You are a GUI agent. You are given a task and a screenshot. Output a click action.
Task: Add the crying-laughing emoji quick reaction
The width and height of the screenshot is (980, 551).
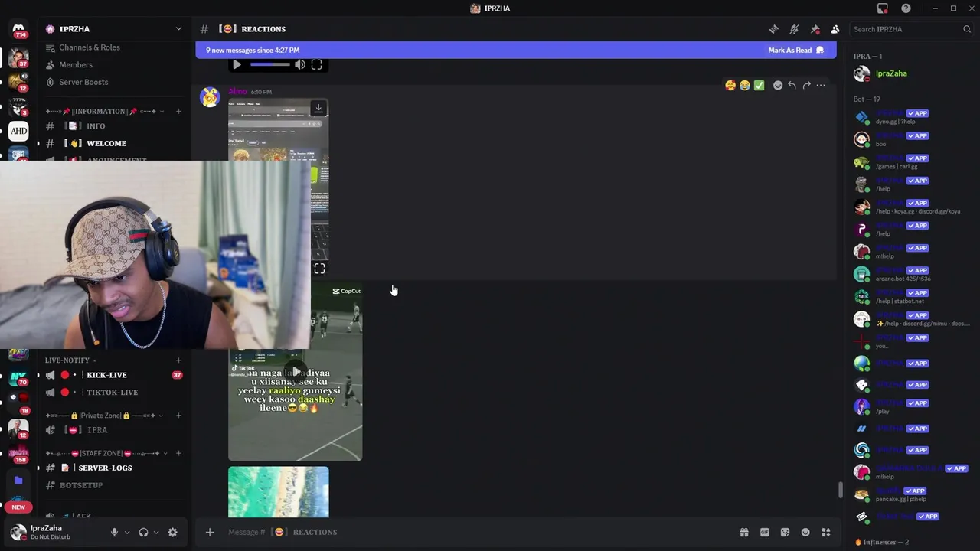point(744,86)
